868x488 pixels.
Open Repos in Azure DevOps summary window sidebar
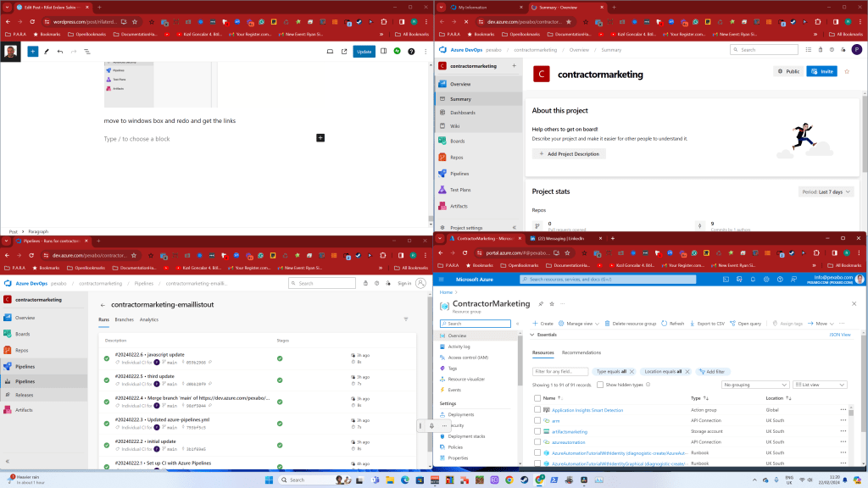click(x=456, y=157)
